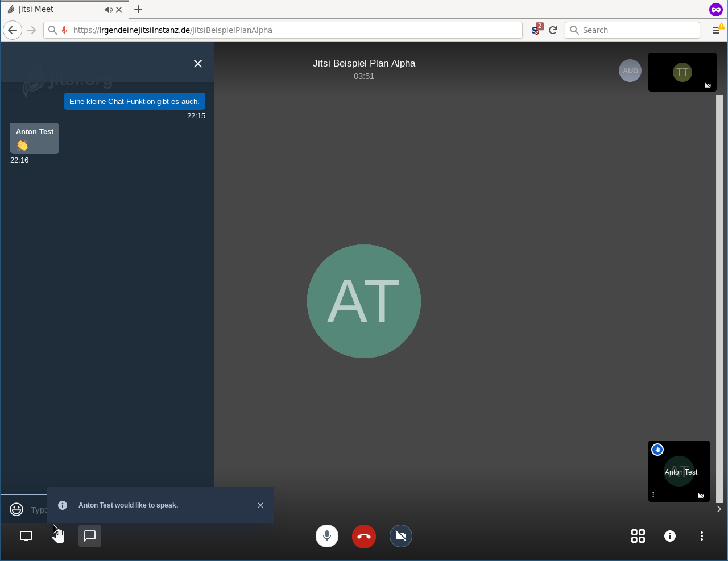The image size is (728, 561).
Task: Open the emoji picker in chat
Action: 16,509
